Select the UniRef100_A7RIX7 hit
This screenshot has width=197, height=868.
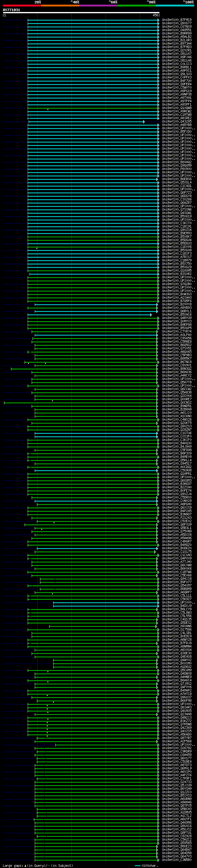177,257
